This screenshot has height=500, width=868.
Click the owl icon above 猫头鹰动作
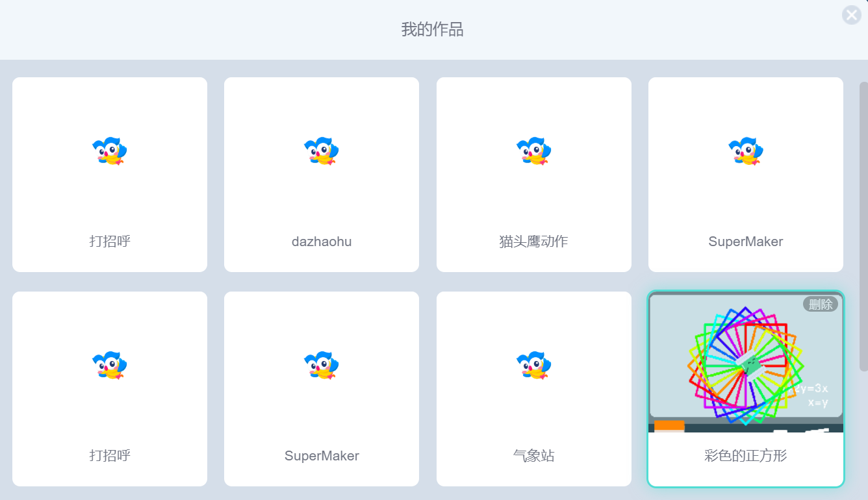(x=534, y=151)
